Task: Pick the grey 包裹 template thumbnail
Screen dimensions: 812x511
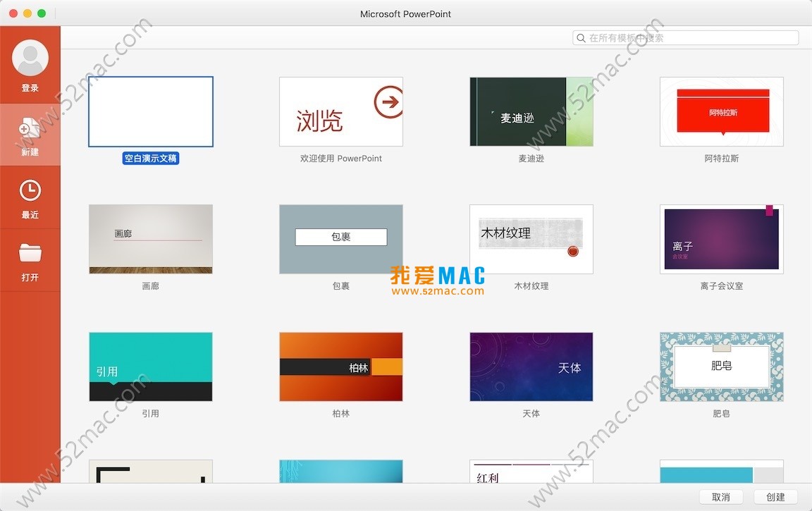Action: tap(340, 239)
